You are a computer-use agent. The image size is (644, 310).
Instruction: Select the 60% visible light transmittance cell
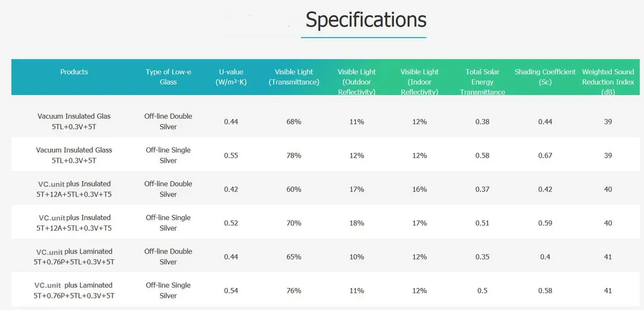click(x=294, y=189)
